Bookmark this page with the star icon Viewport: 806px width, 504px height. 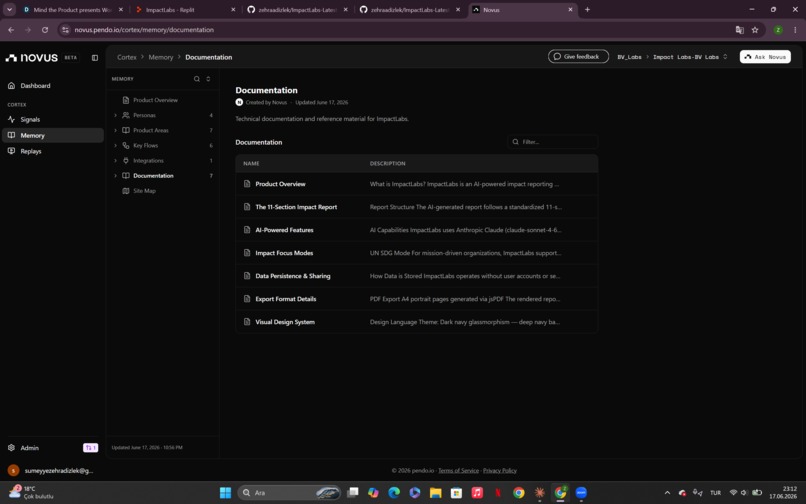755,30
